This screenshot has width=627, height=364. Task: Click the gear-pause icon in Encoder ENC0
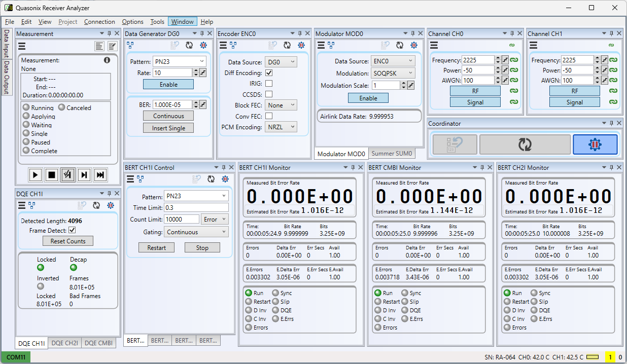point(301,45)
